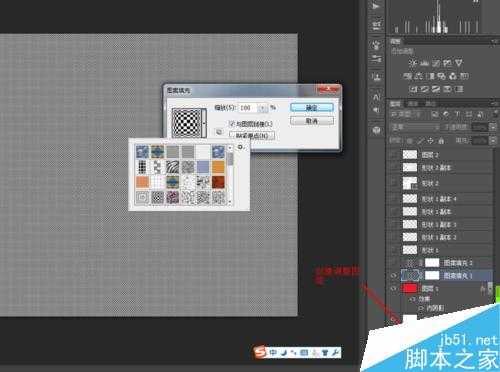Open the layer kind filter dropdown
This screenshot has width=500, height=372.
coord(406,114)
